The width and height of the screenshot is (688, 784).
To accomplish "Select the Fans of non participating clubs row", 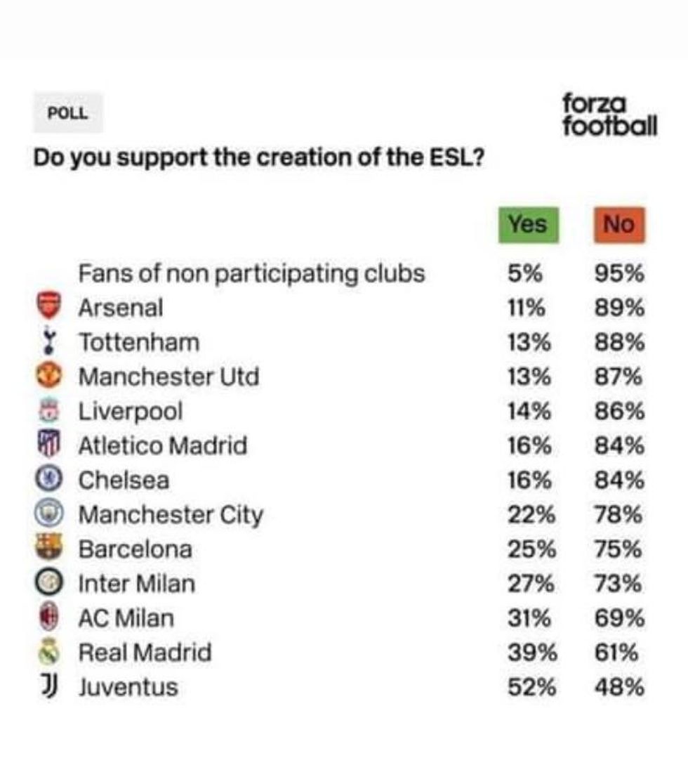I will pos(251,273).
